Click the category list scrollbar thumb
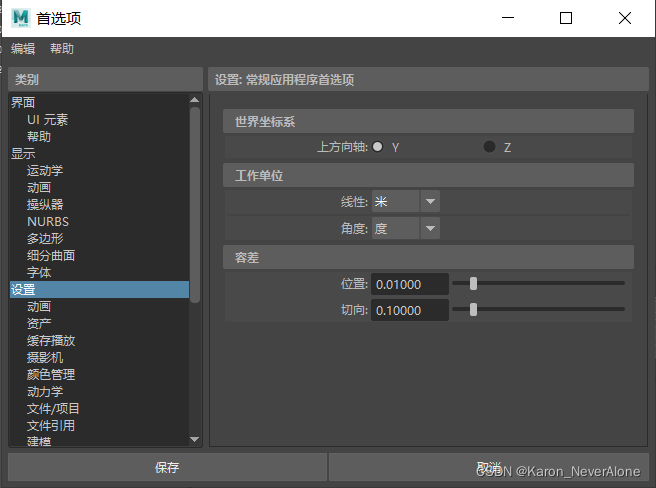Viewport: 656px width, 488px height. click(x=195, y=205)
